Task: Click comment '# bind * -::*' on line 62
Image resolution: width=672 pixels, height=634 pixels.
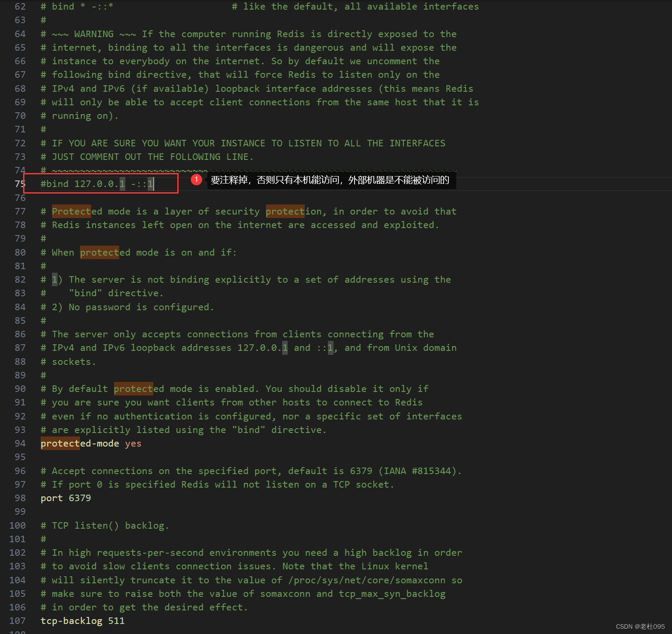Action: tap(77, 7)
